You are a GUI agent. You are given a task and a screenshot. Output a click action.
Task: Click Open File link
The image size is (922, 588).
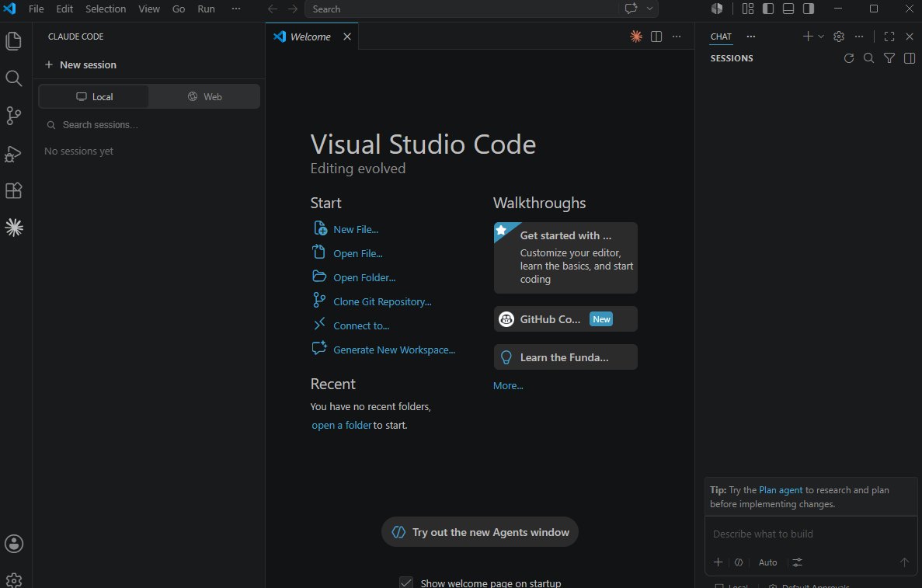(x=358, y=253)
